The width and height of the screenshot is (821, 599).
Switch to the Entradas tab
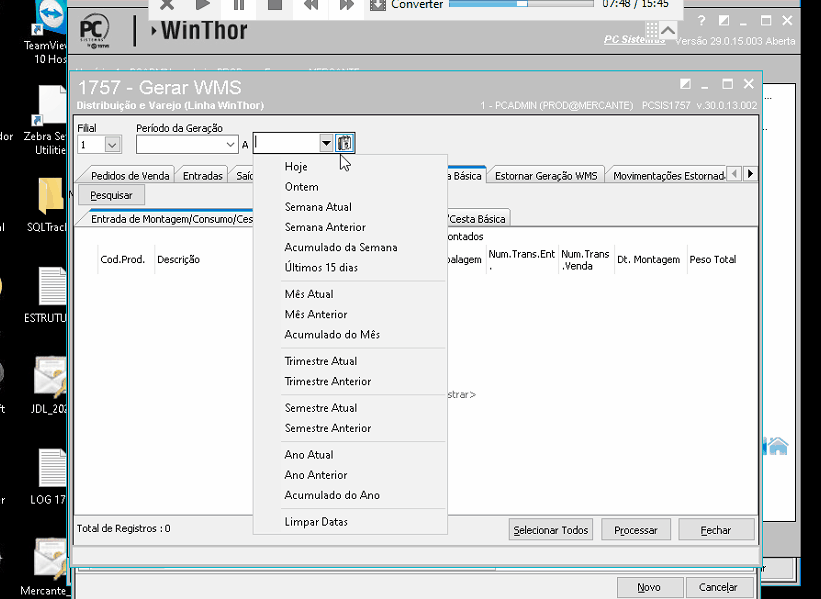(x=203, y=175)
